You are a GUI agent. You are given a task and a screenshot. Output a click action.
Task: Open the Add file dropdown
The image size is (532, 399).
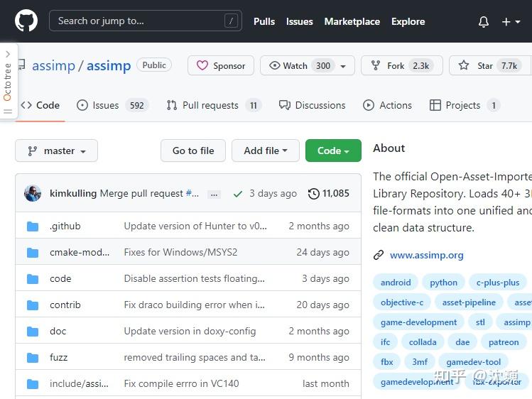tap(266, 151)
